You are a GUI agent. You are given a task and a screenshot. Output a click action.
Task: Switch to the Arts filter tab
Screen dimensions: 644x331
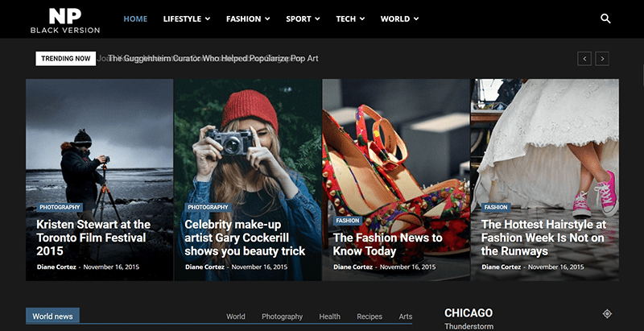(x=406, y=317)
